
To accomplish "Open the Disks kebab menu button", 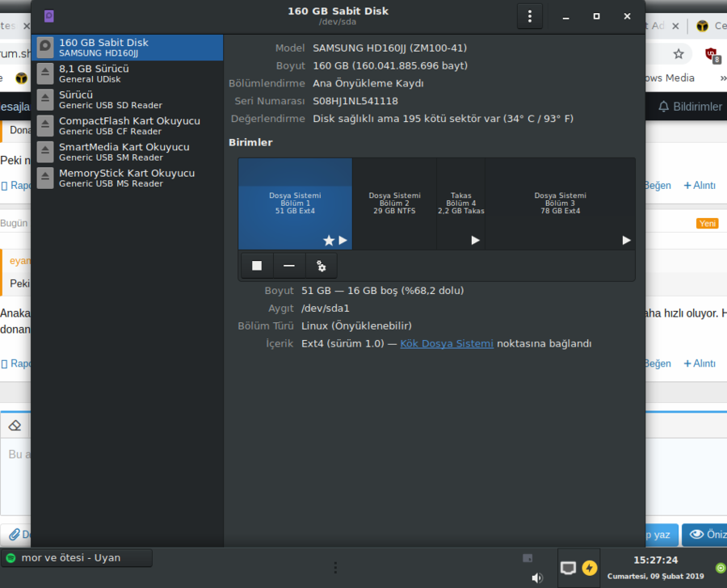I will point(529,16).
